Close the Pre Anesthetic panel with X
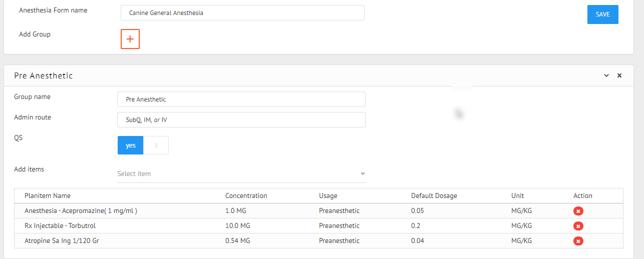Viewport: 644px width, 259px height. tap(619, 75)
